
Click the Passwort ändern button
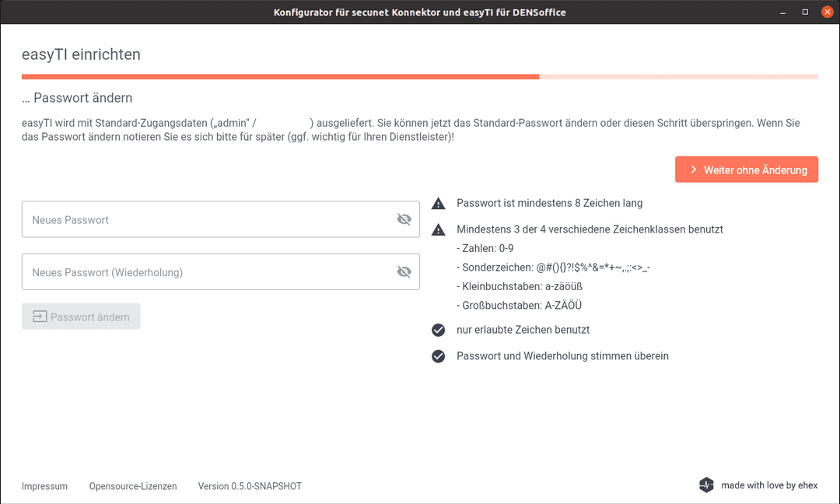click(x=81, y=317)
